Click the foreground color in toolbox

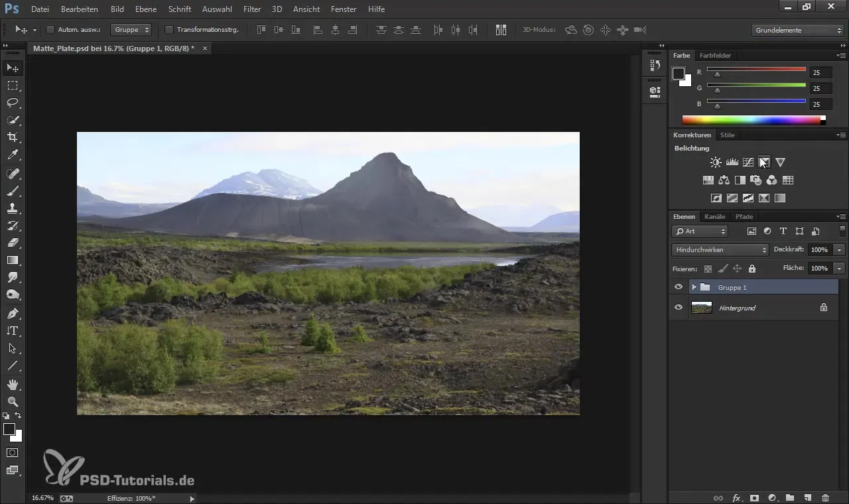(9, 429)
